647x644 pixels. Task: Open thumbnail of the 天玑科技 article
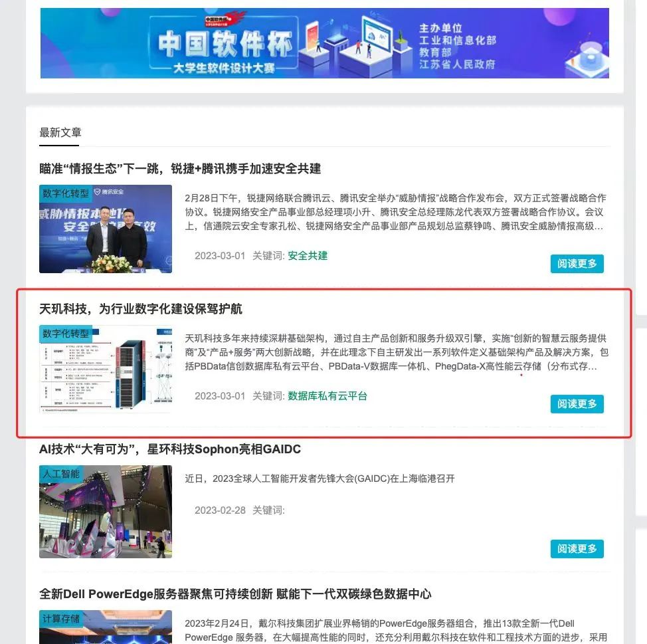click(106, 369)
